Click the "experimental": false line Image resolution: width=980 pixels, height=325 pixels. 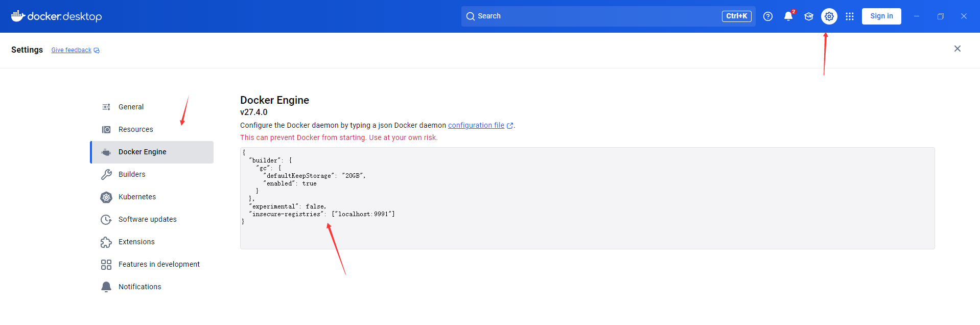click(x=288, y=206)
